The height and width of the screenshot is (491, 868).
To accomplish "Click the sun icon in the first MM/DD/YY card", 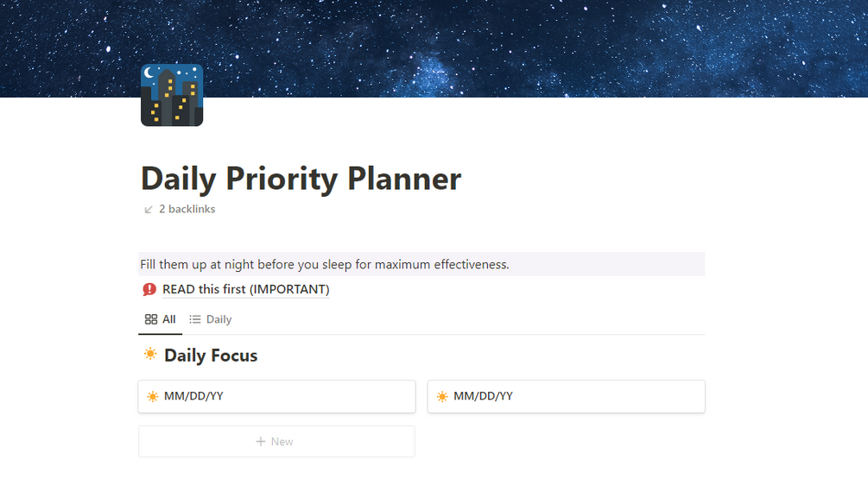I will tap(153, 396).
